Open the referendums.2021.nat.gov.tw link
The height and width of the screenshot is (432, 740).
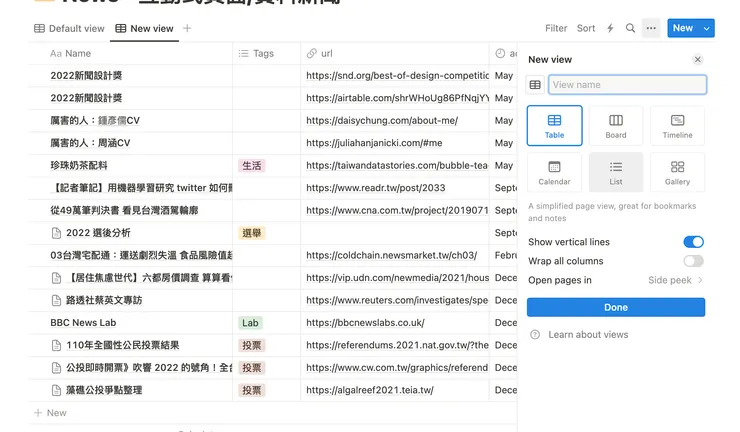[397, 345]
